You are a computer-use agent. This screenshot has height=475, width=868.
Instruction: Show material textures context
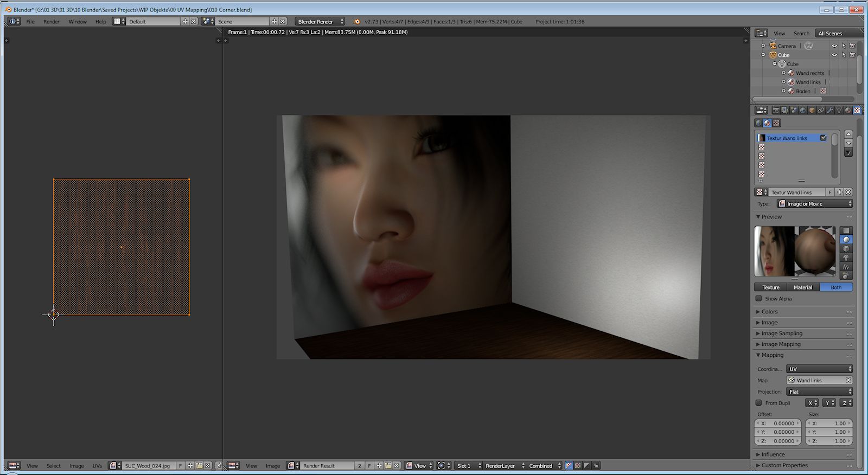[767, 123]
